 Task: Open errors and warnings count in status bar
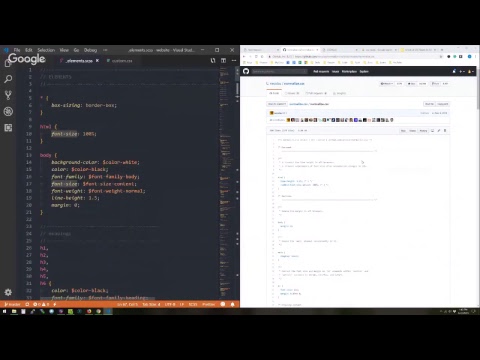[41, 304]
